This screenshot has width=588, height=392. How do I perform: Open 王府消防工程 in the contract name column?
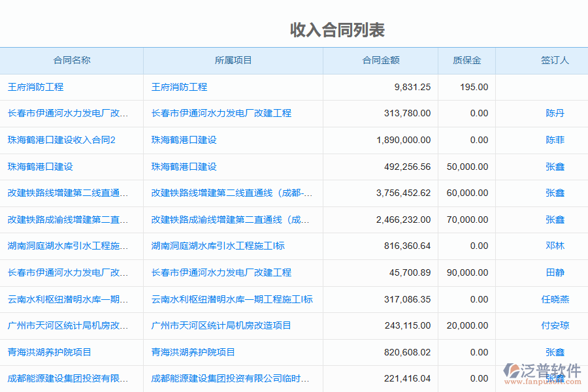pos(35,87)
